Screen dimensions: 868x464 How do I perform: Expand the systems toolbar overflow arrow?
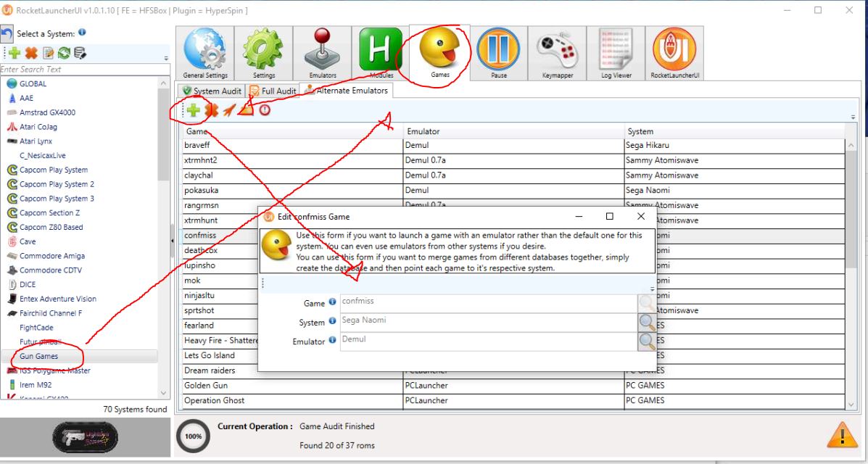(x=166, y=58)
